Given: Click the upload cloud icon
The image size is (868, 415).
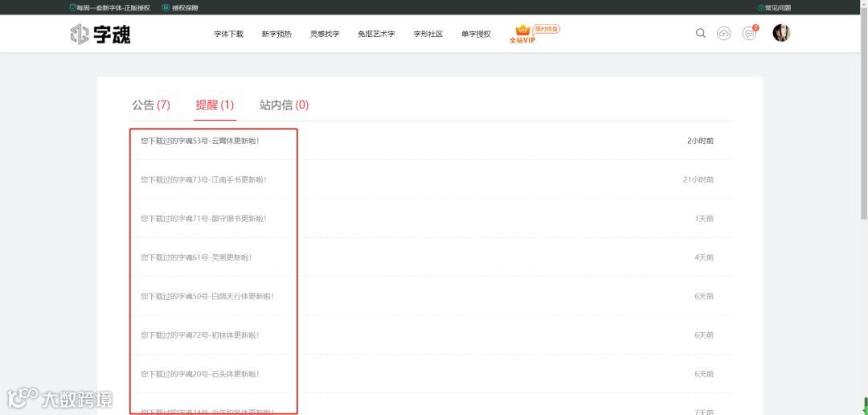Looking at the screenshot, I should [x=723, y=33].
